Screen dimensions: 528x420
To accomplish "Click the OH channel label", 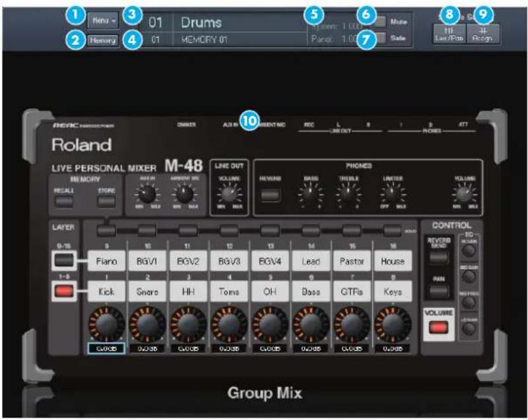I will coord(270,291).
